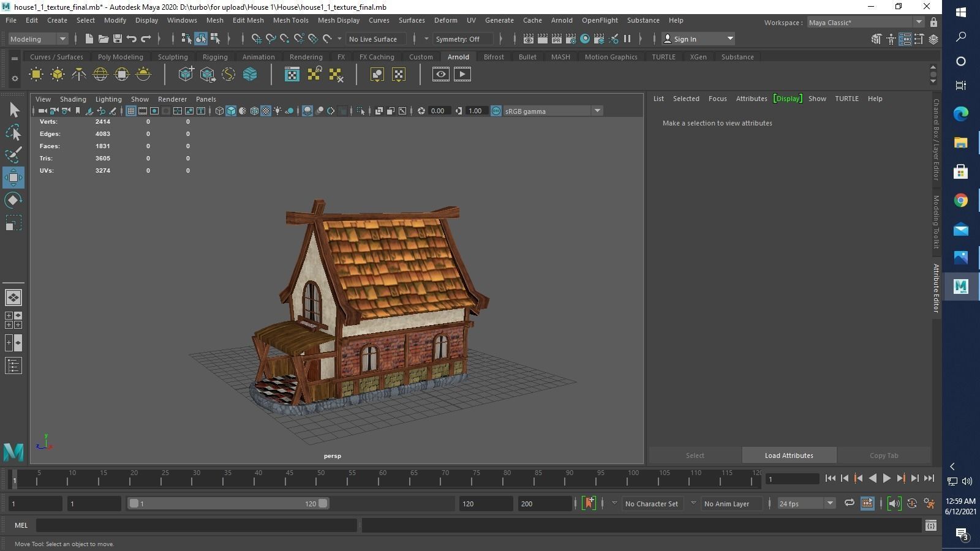This screenshot has width=980, height=551.
Task: Click the Load Attributes button
Action: click(x=789, y=455)
